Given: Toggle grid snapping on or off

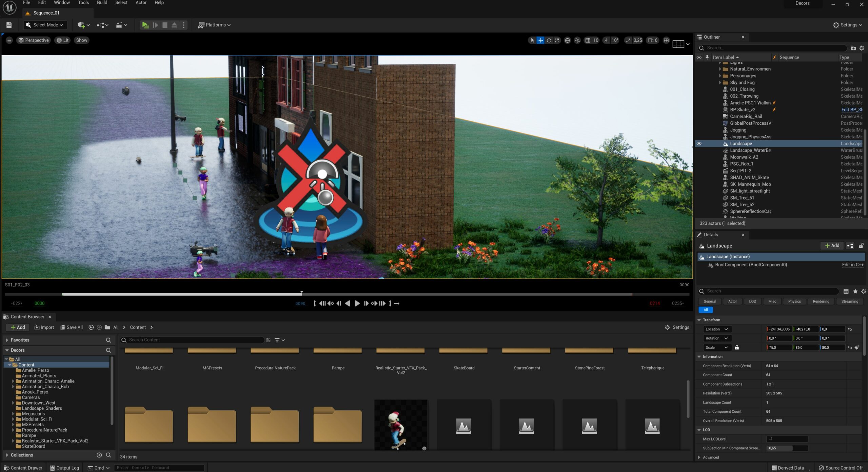Looking at the screenshot, I should 588,40.
